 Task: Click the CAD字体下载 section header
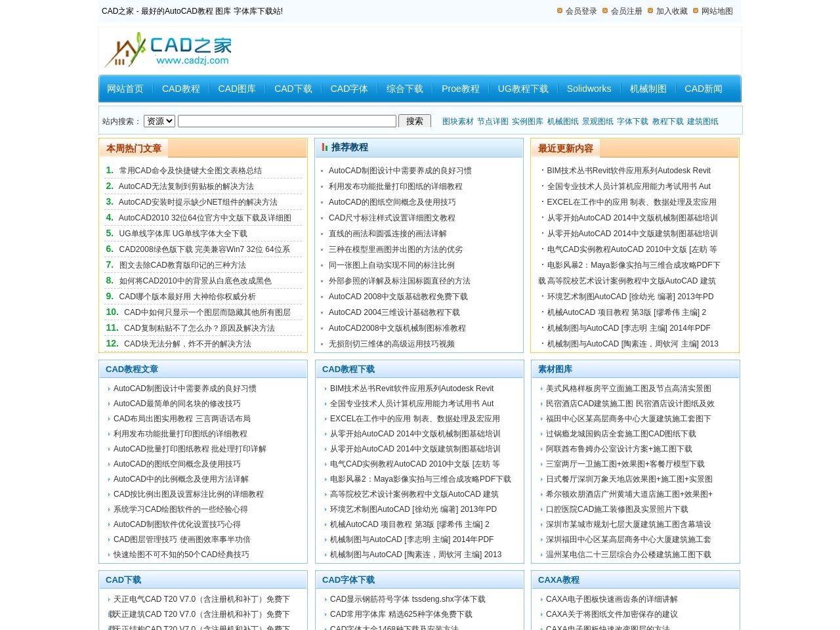coord(348,580)
